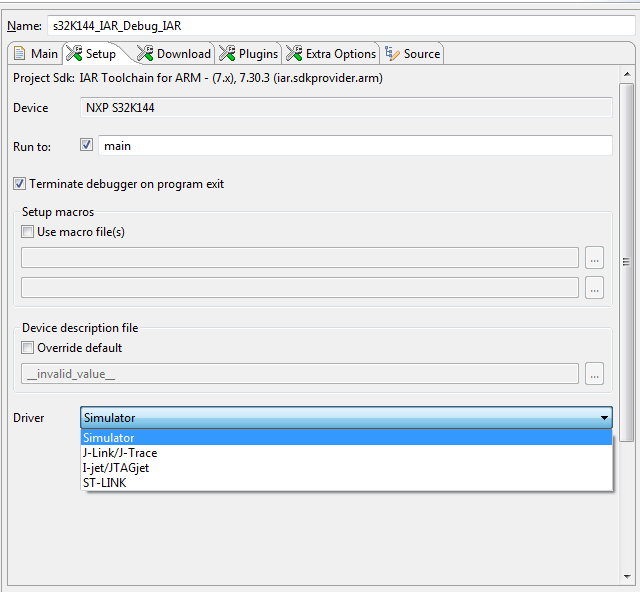Click the vertical scrollbar thumb
The width and height of the screenshot is (640, 592).
click(626, 262)
